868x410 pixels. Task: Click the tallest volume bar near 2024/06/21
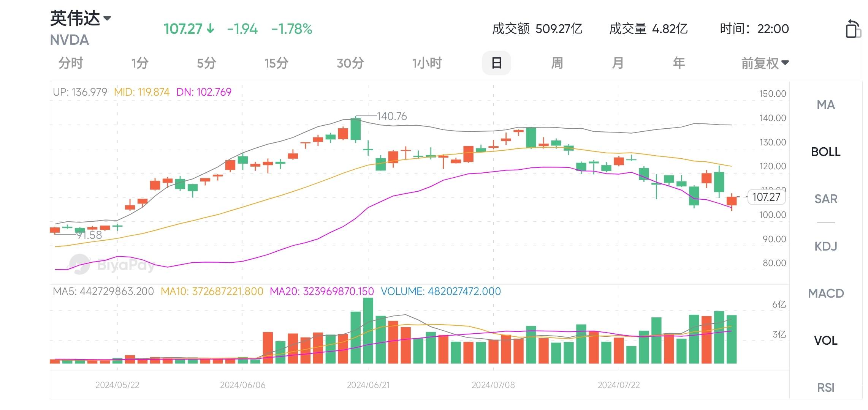[368, 331]
